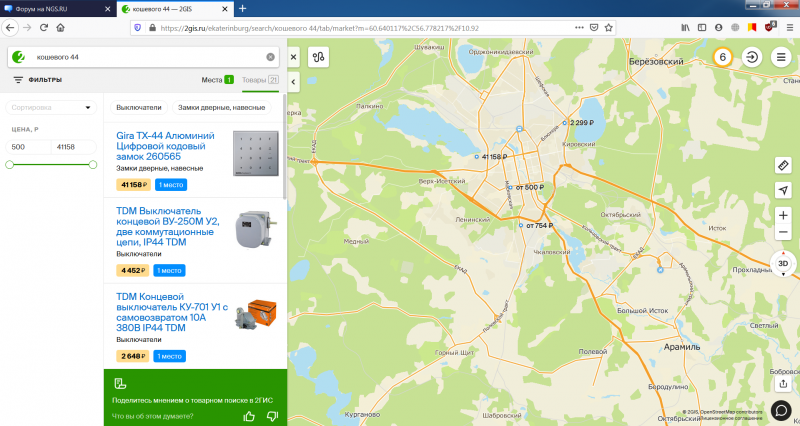Image resolution: width=800 pixels, height=426 pixels.
Task: Collapse the side panel with left chevron
Action: 293,82
